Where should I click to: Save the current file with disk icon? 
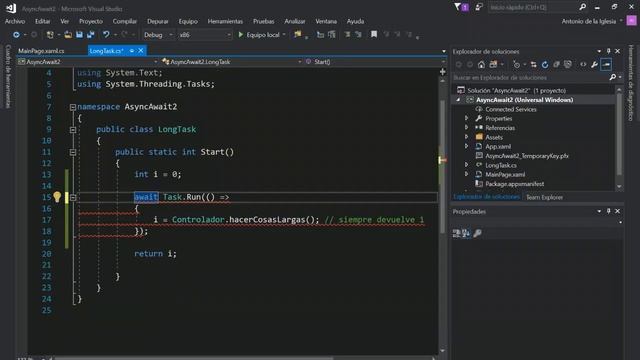click(79, 35)
